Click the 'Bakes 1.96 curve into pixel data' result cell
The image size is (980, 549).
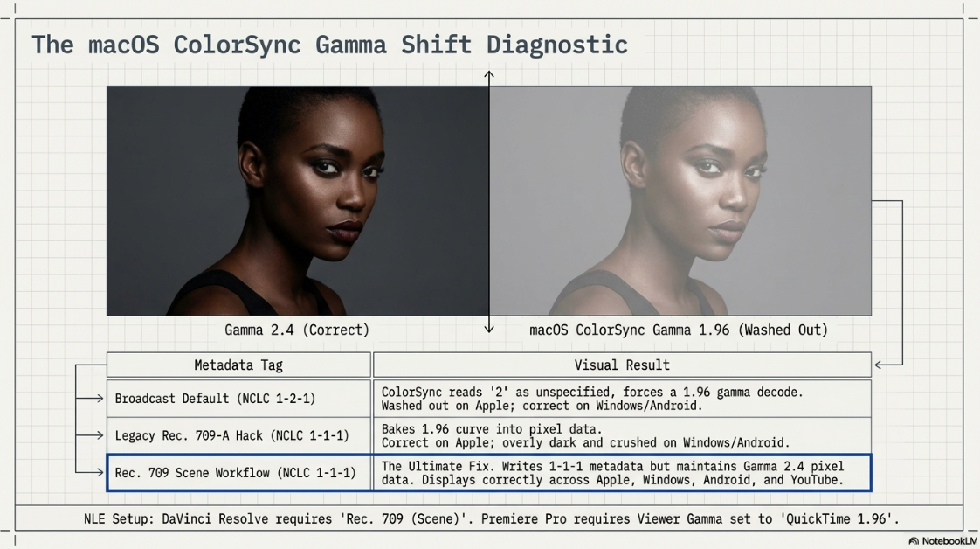[622, 435]
